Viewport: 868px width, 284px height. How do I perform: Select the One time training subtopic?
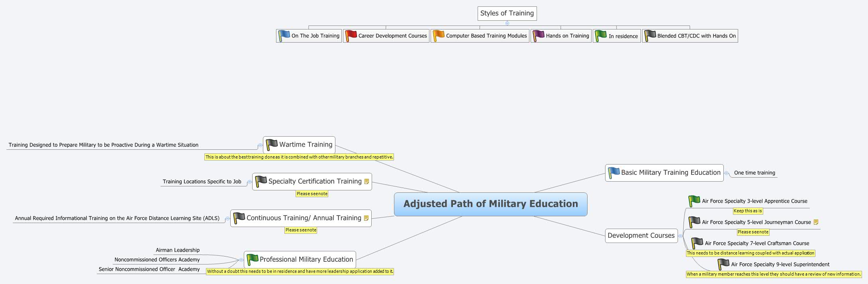pyautogui.click(x=754, y=173)
